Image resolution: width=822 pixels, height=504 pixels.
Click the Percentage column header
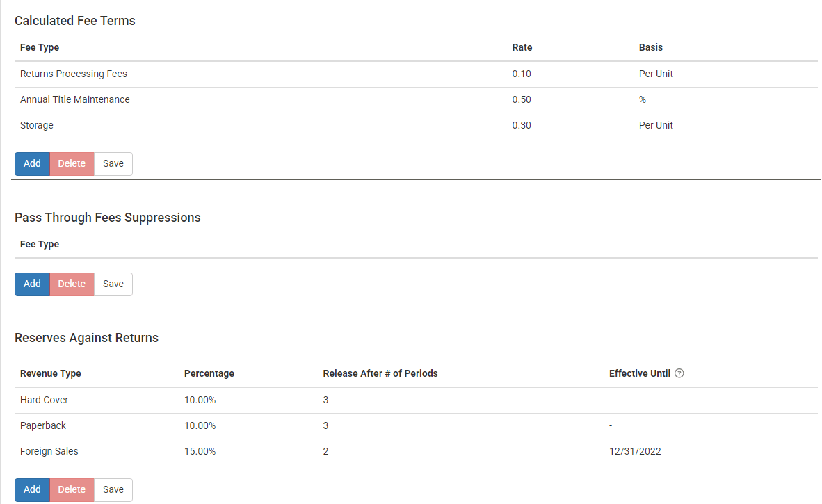pyautogui.click(x=209, y=373)
